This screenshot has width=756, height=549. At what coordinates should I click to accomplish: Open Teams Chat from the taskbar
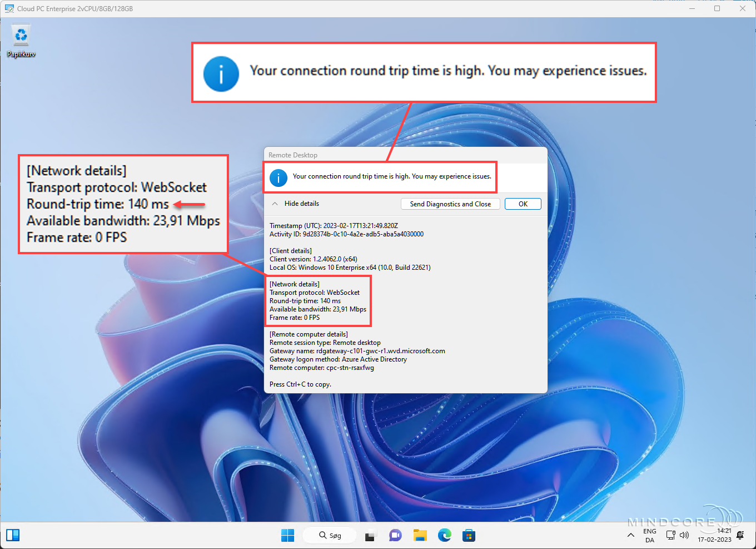click(395, 535)
